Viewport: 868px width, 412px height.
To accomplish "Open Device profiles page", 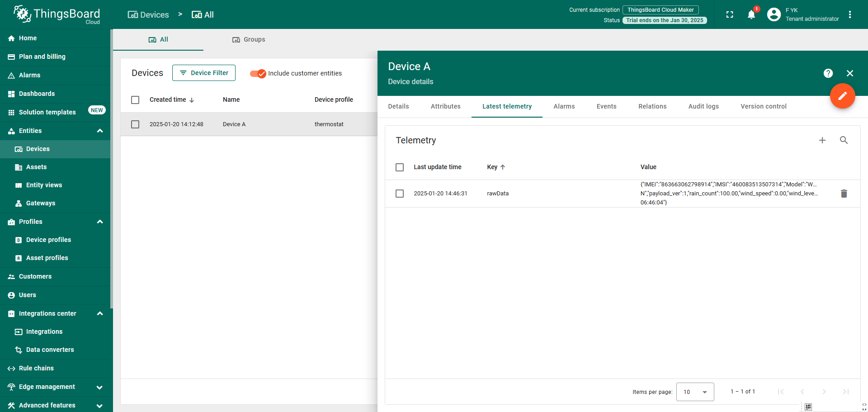I will pos(55,240).
